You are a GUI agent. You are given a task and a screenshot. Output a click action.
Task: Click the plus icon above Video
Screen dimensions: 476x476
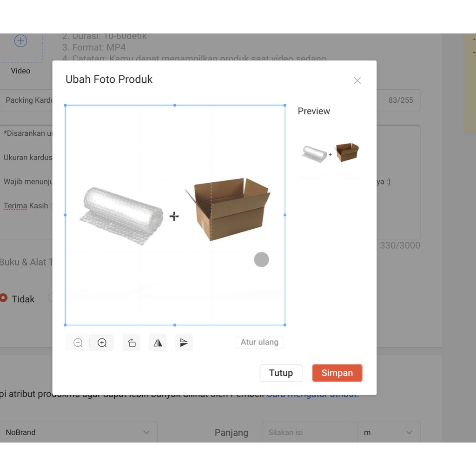[20, 41]
